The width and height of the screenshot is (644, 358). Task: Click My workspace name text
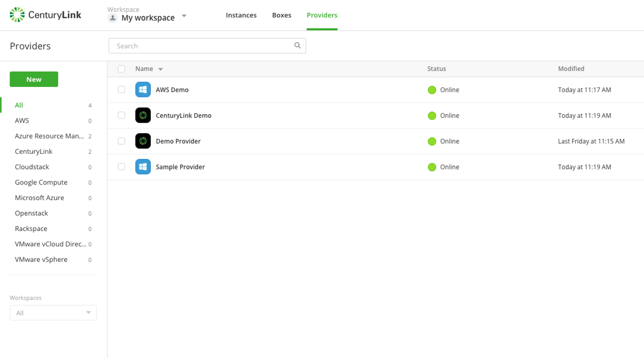coord(148,18)
